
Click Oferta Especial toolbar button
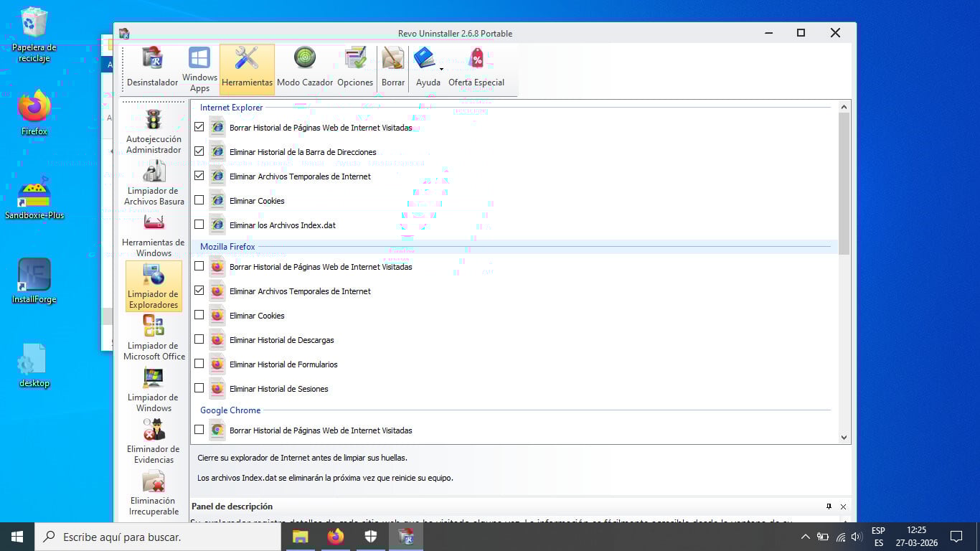(x=476, y=69)
